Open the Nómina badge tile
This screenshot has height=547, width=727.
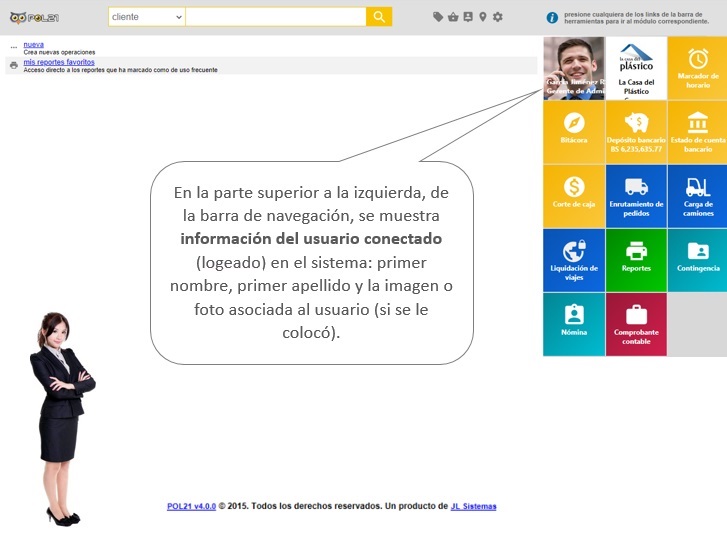pyautogui.click(x=574, y=324)
